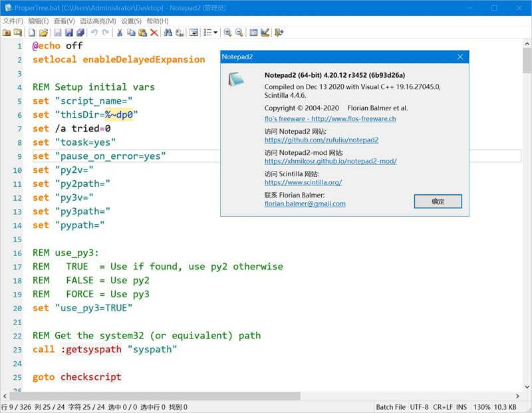Click the Save As floppy icon
This screenshot has width=532, height=413.
click(x=69, y=33)
